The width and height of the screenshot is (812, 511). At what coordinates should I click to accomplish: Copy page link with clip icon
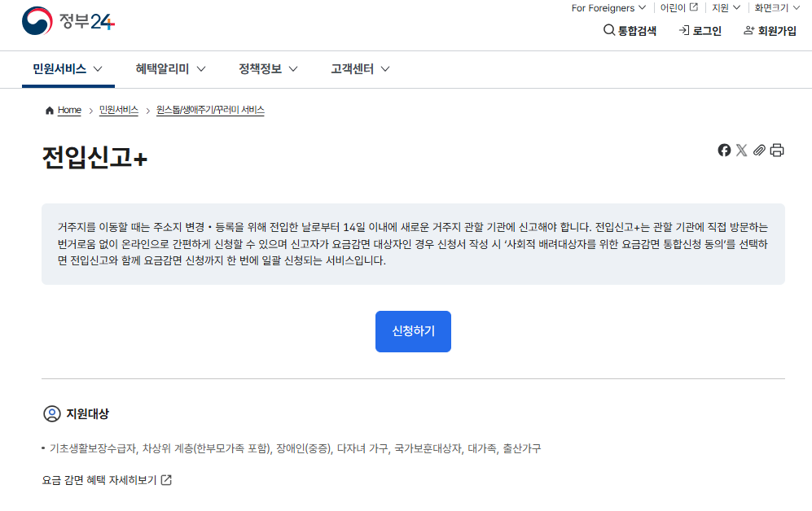click(759, 150)
